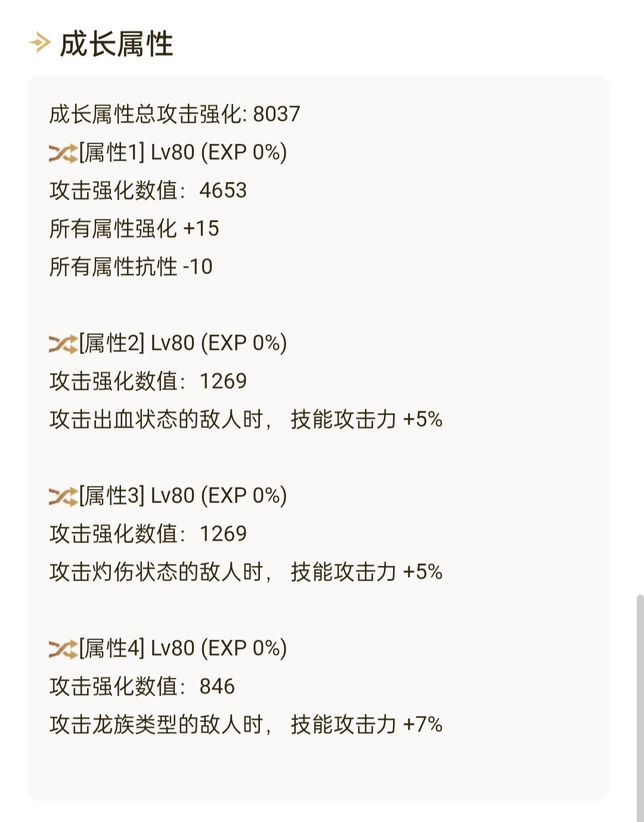The height and width of the screenshot is (822, 644).
Task: Expand the 攻击强化数值 4653 detail row
Action: pyautogui.click(x=149, y=191)
